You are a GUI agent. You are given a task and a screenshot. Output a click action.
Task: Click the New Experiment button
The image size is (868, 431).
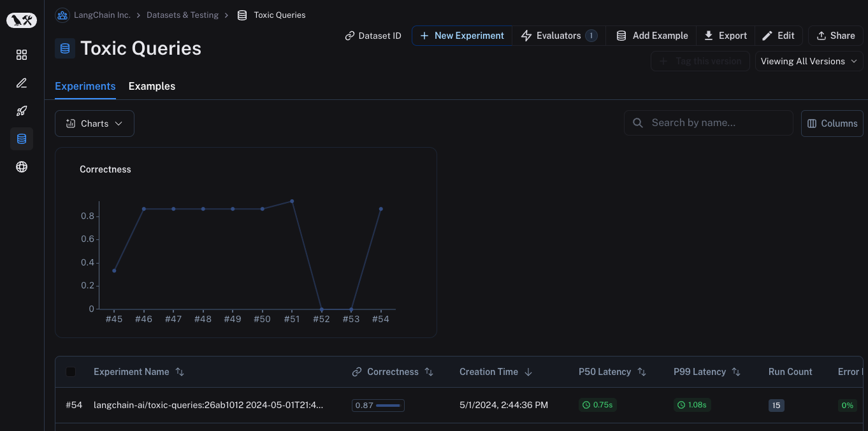(462, 36)
